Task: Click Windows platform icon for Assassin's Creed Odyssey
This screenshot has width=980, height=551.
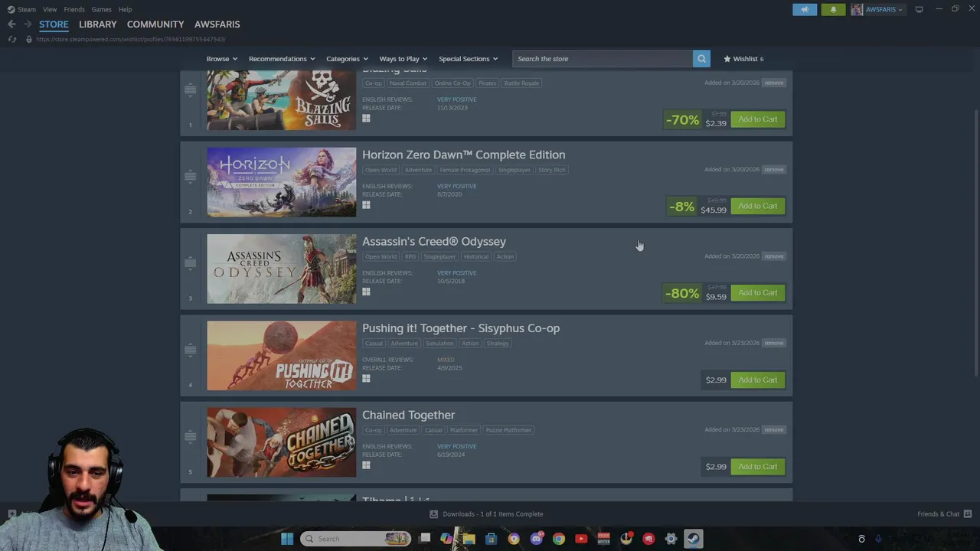Action: 366,292
